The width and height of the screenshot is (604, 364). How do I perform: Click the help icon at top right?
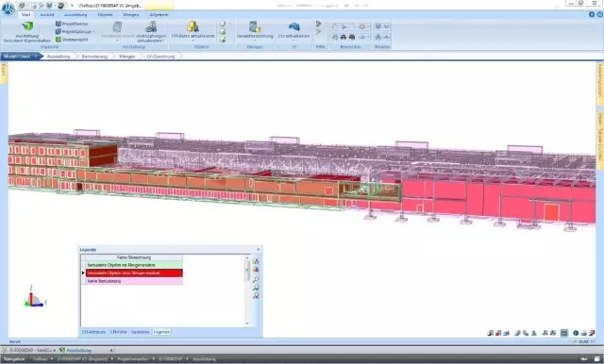tap(600, 15)
